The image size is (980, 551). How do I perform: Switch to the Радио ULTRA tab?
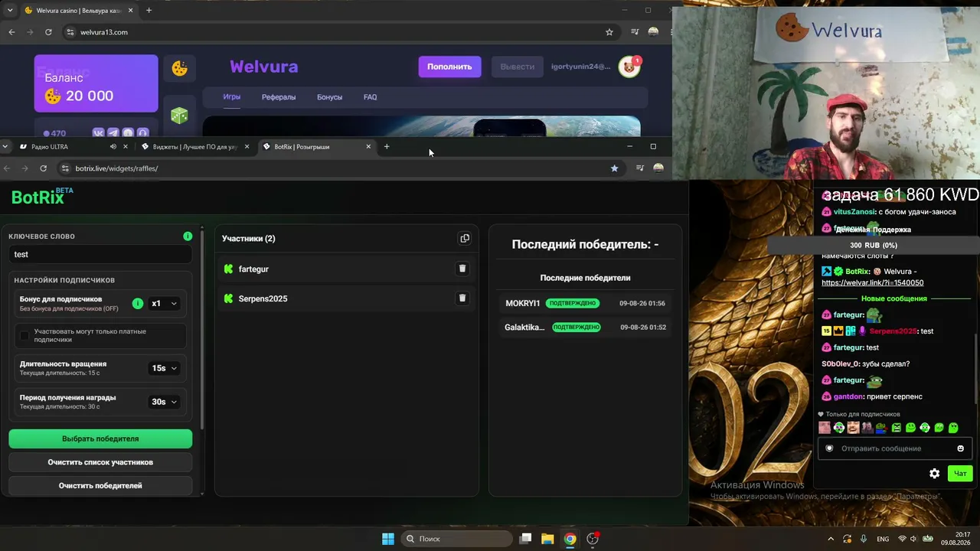point(74,146)
